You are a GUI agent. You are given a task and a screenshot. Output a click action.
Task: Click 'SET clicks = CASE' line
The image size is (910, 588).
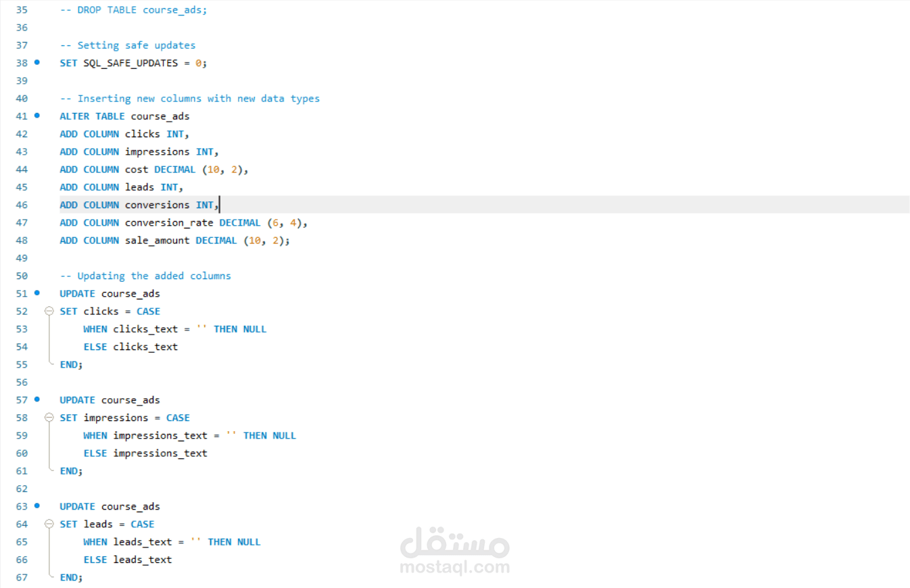pos(110,312)
